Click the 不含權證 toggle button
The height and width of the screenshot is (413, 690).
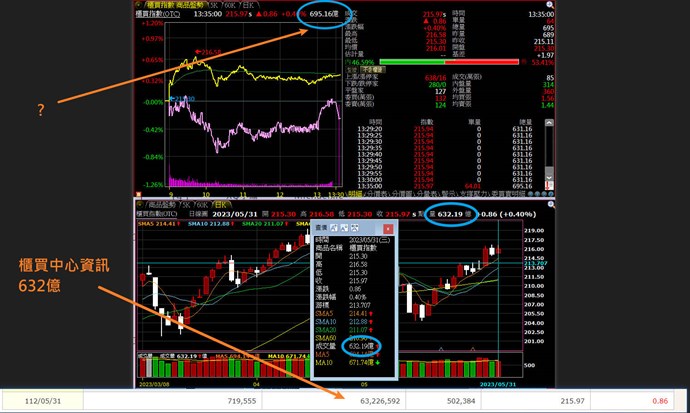point(373,69)
